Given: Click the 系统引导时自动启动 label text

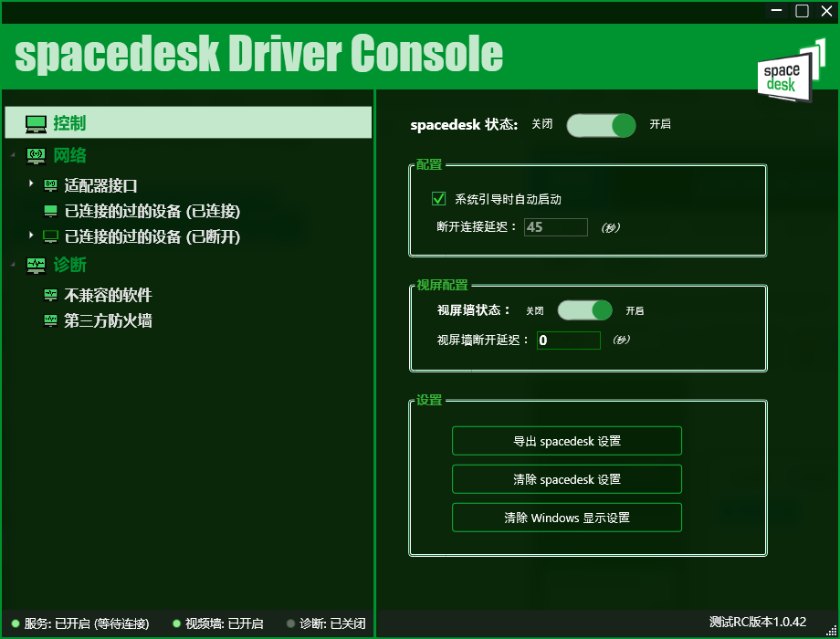Looking at the screenshot, I should pos(508,199).
